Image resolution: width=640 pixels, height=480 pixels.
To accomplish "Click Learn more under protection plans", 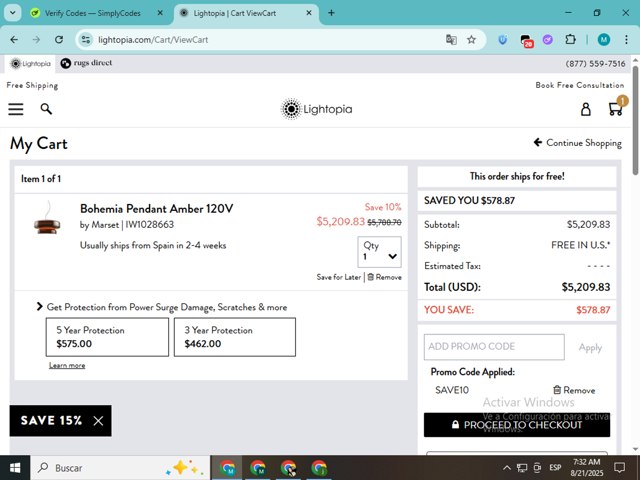I will tap(67, 365).
